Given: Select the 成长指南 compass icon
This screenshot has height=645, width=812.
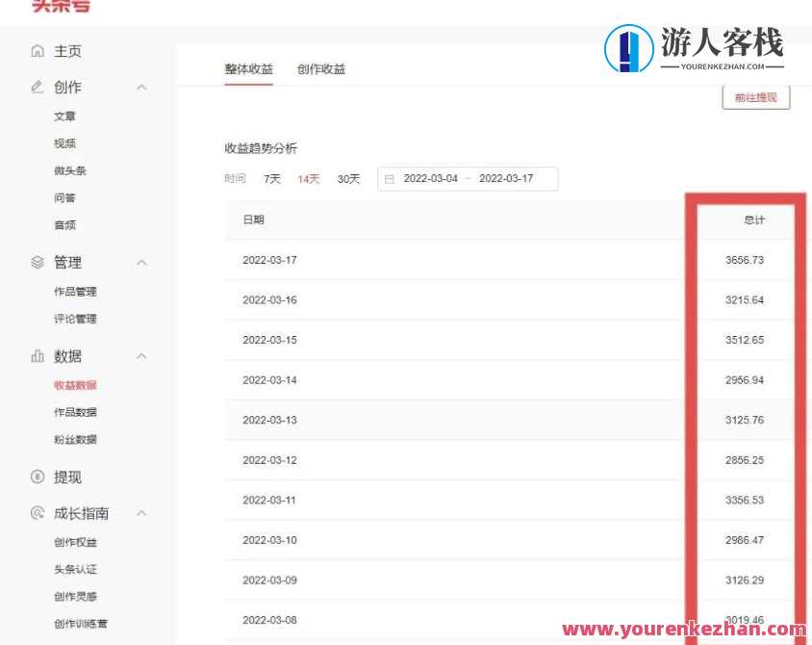Looking at the screenshot, I should 37,513.
